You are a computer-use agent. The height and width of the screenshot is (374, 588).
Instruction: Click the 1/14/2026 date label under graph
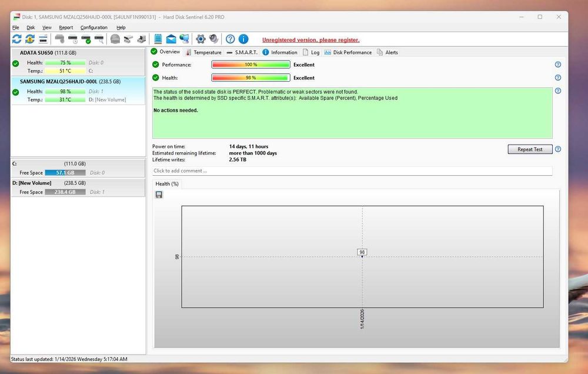[362, 319]
